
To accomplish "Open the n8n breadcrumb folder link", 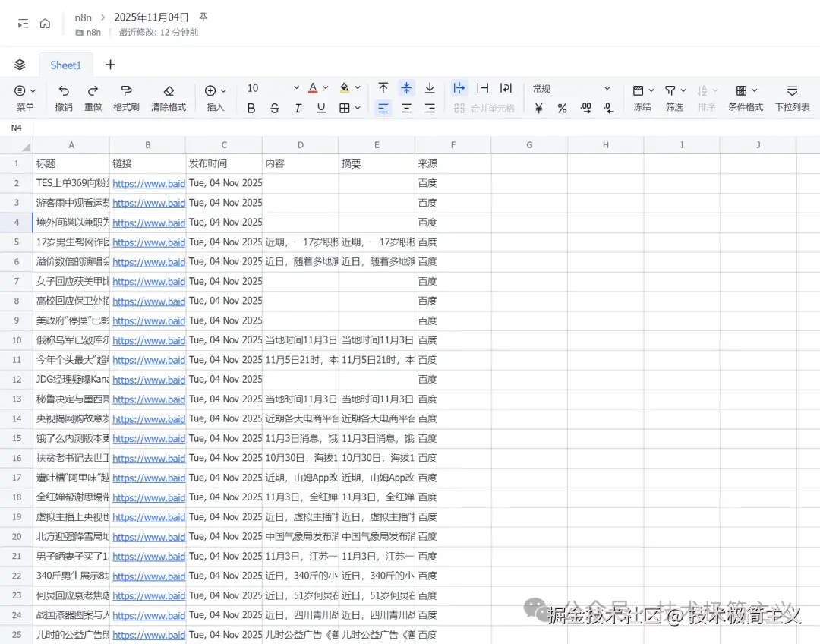I will point(83,17).
